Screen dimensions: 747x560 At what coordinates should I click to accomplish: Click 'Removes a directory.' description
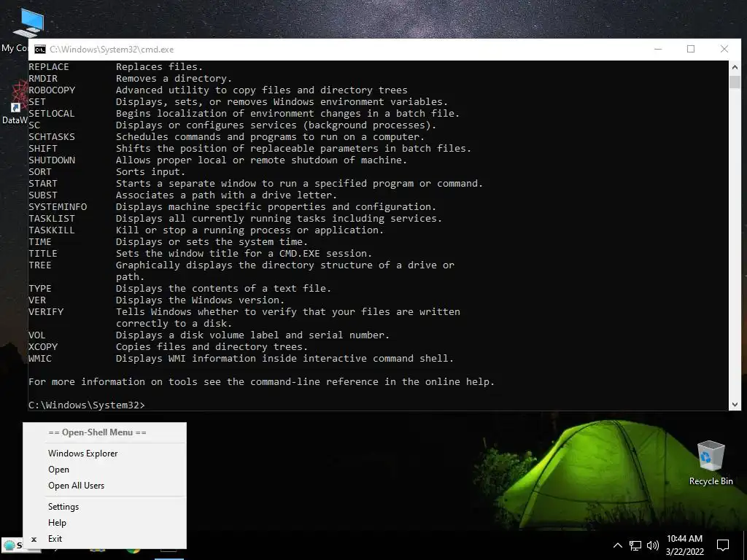174,79
